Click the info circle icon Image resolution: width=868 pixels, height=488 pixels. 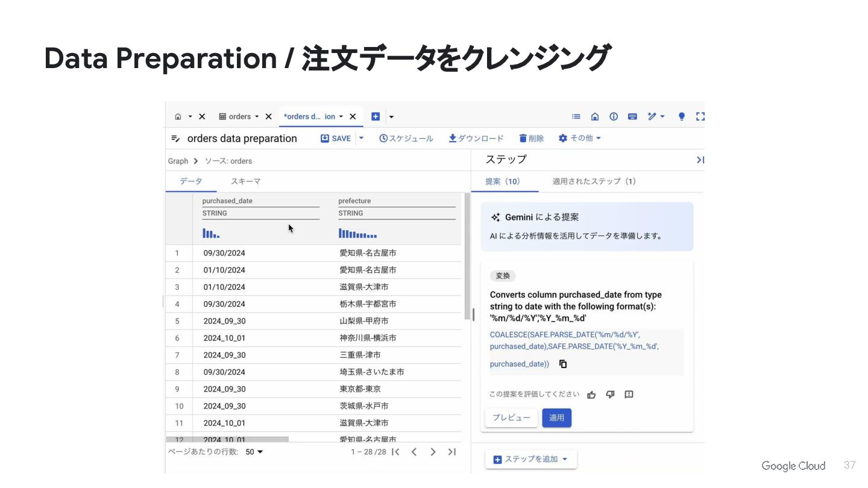tap(614, 117)
